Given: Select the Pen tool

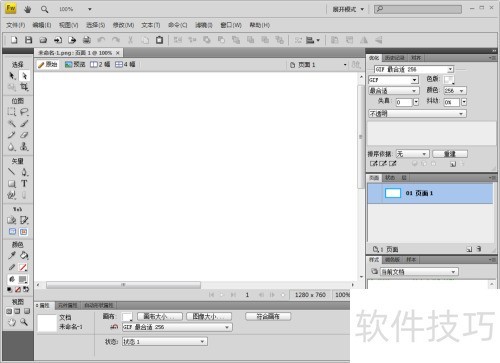Looking at the screenshot, I should point(24,172).
